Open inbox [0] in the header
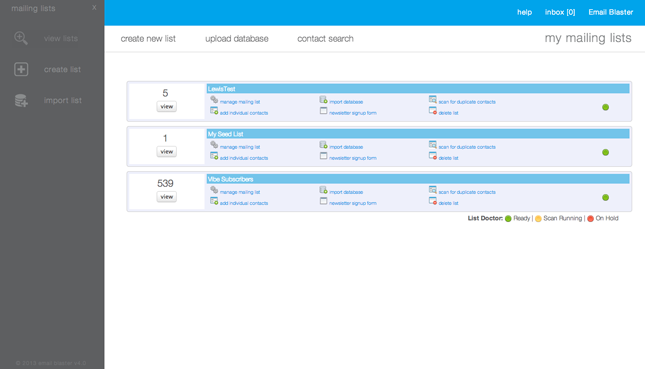Viewport: 645px width, 369px height. 560,12
